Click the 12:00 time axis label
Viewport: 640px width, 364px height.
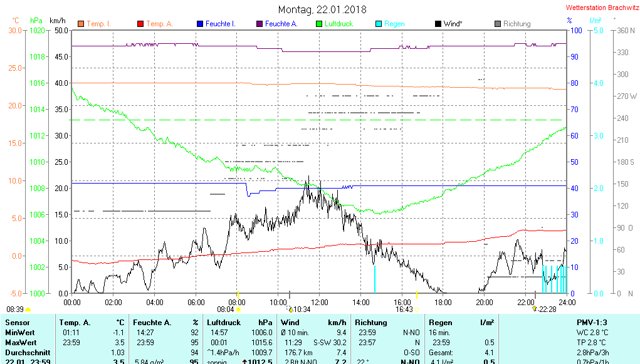[319, 302]
